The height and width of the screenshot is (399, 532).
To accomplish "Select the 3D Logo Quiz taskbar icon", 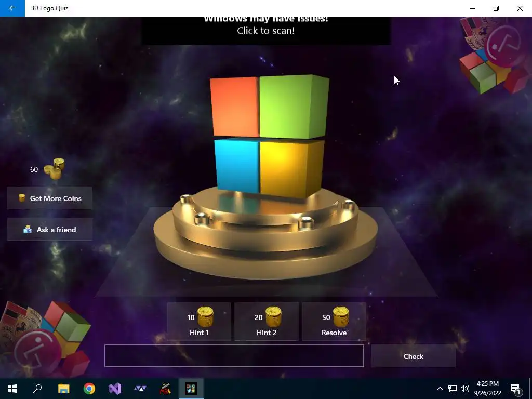I will (x=191, y=389).
